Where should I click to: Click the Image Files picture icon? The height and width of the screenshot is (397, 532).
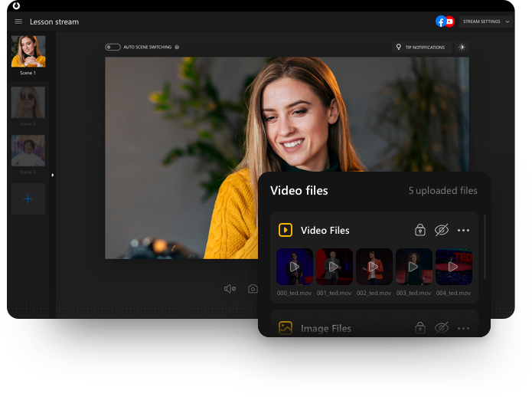(286, 328)
